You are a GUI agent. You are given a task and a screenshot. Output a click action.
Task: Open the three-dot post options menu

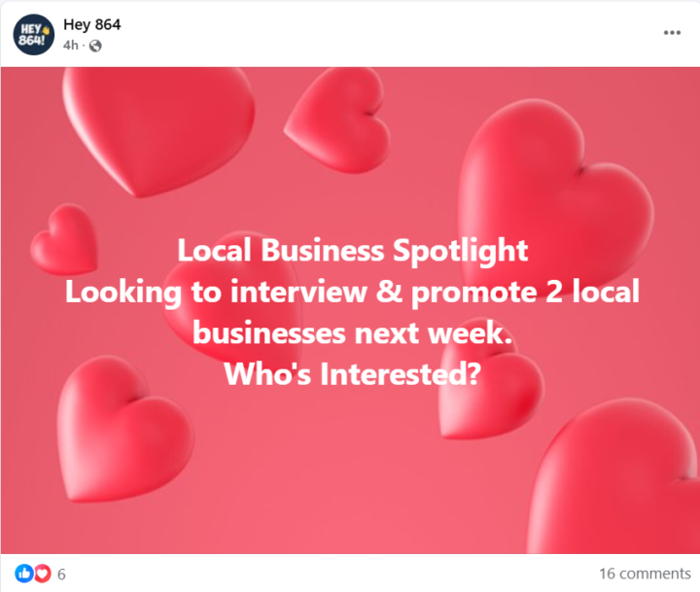672,33
